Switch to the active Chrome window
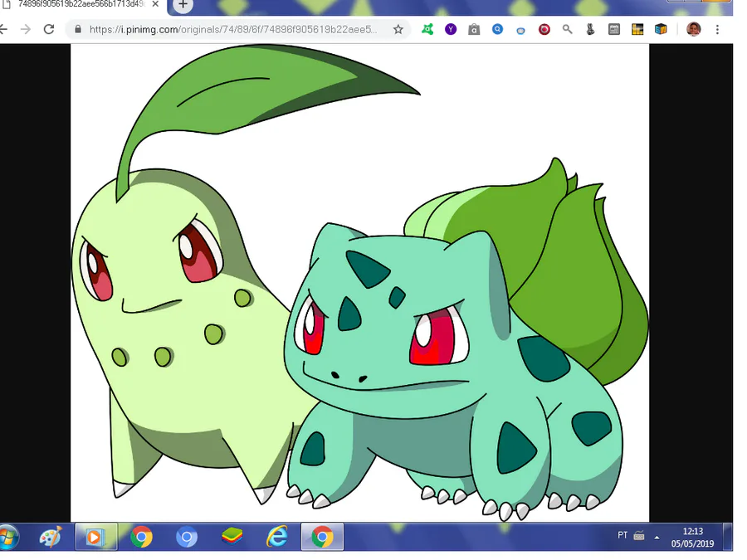This screenshot has width=747, height=560. point(323,537)
